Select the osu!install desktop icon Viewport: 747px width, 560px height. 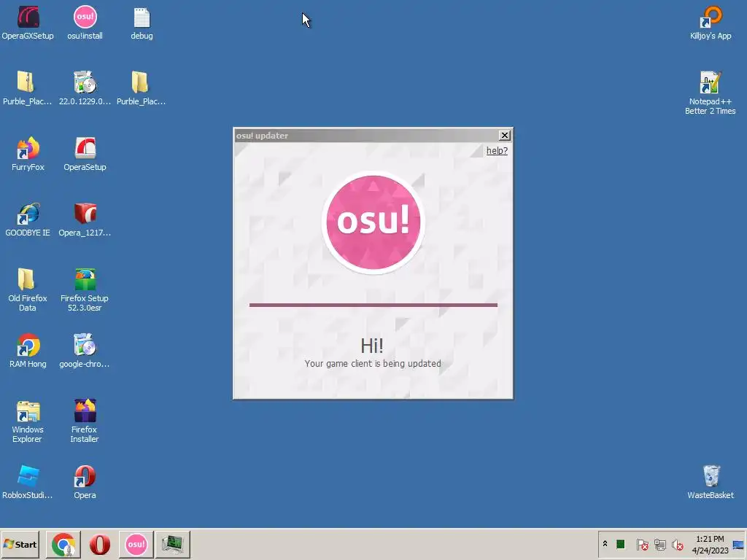(85, 23)
